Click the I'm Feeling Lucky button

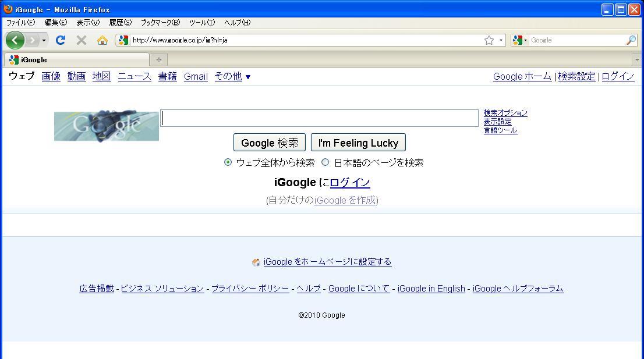358,143
